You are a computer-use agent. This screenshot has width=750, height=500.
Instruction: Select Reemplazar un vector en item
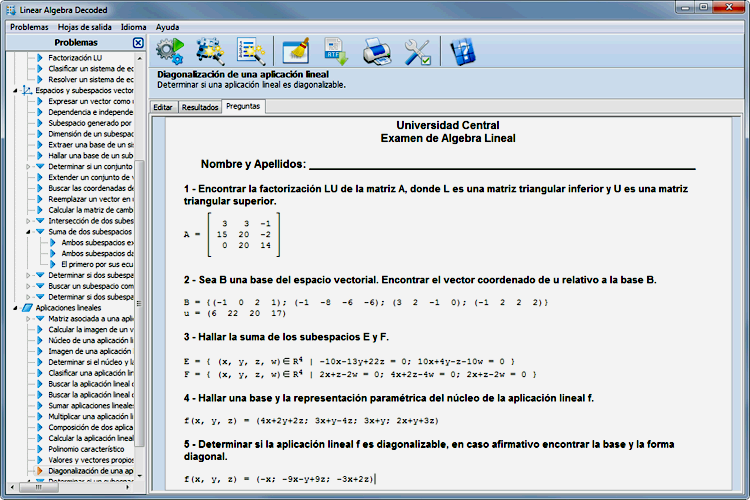pos(91,199)
